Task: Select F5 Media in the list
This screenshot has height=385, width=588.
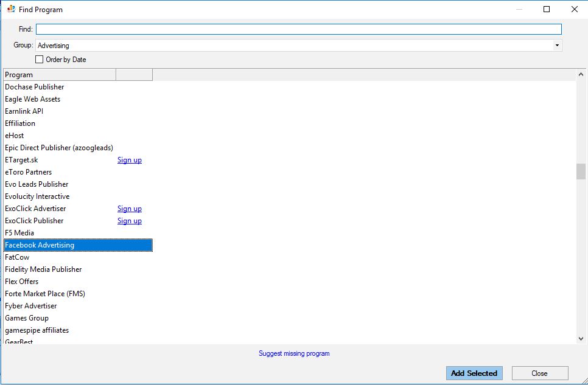Action: click(19, 233)
